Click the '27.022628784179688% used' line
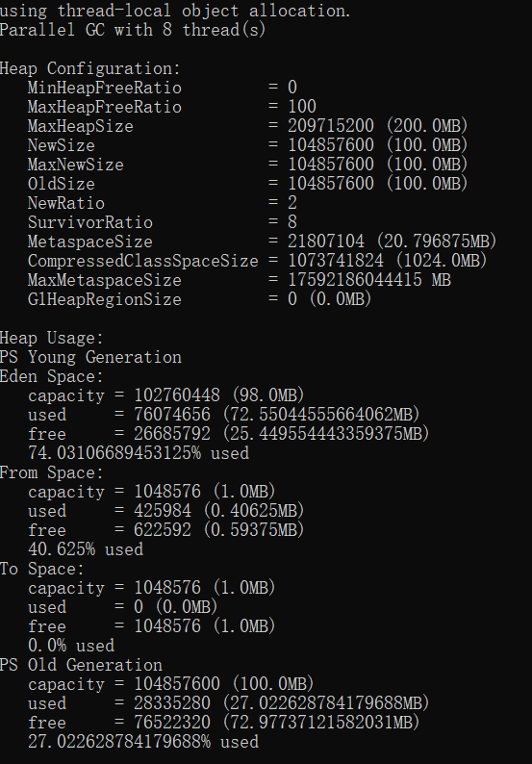532x764 pixels. 143,742
